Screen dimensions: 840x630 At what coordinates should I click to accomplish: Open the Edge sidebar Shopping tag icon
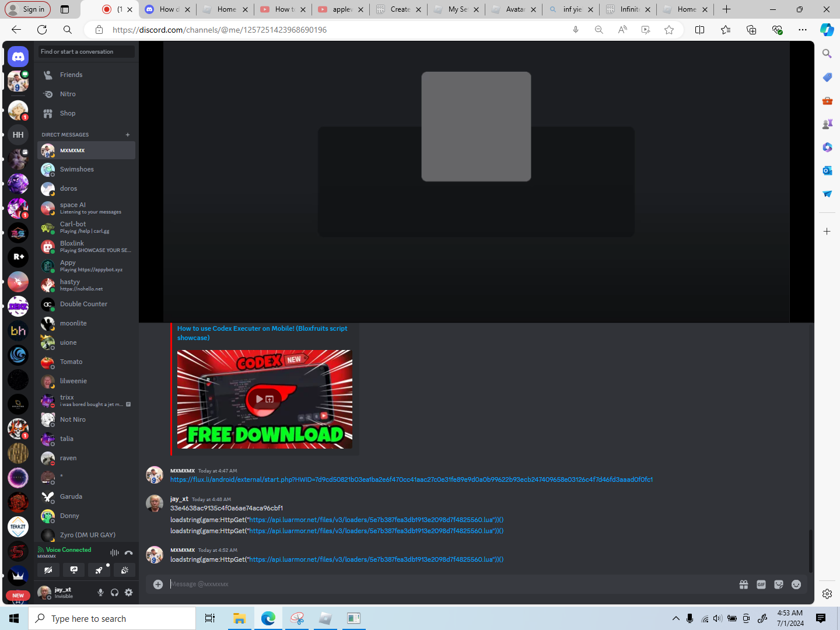coord(827,77)
